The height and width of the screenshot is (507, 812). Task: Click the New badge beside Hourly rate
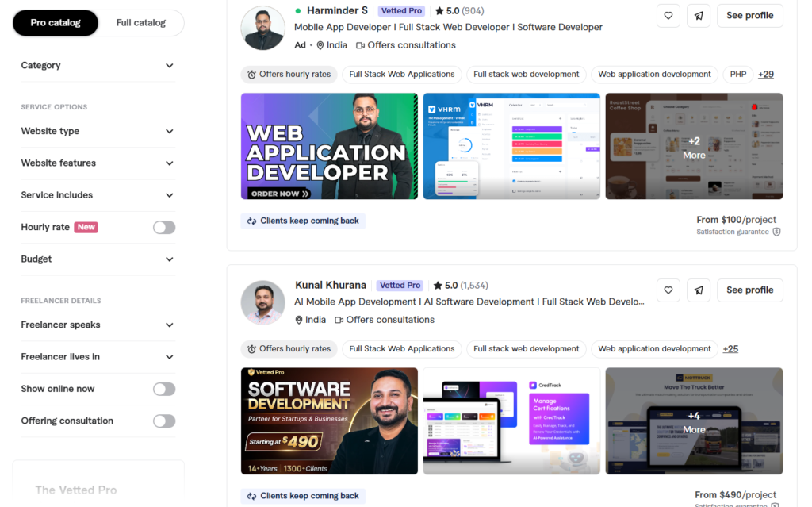pos(86,227)
